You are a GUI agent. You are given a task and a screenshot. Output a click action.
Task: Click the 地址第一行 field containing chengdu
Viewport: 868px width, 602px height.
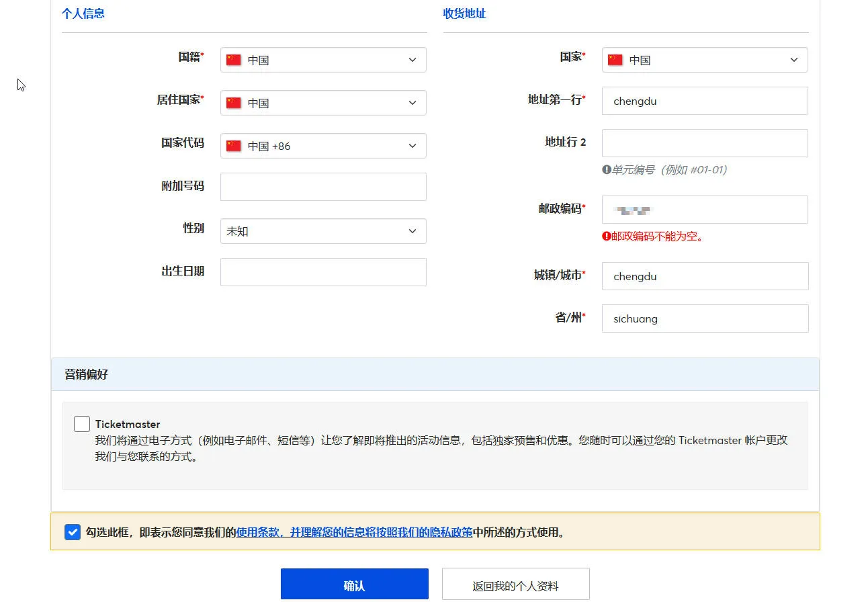(x=705, y=101)
